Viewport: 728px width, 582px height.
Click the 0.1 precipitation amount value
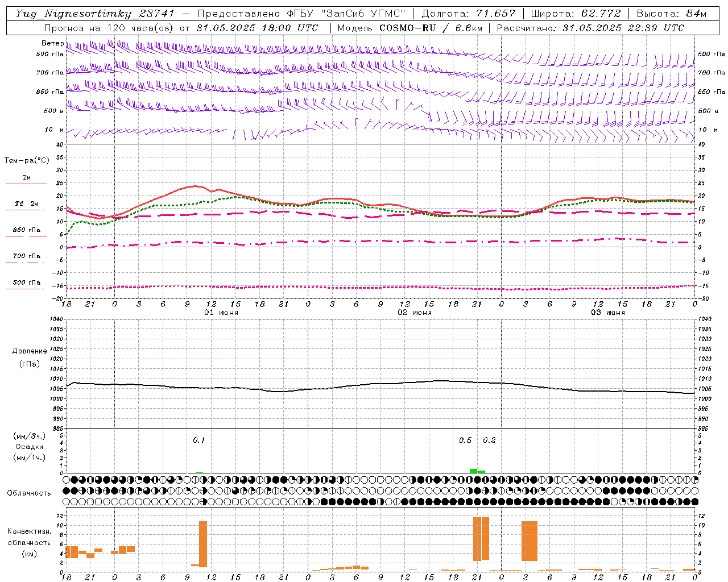point(198,440)
